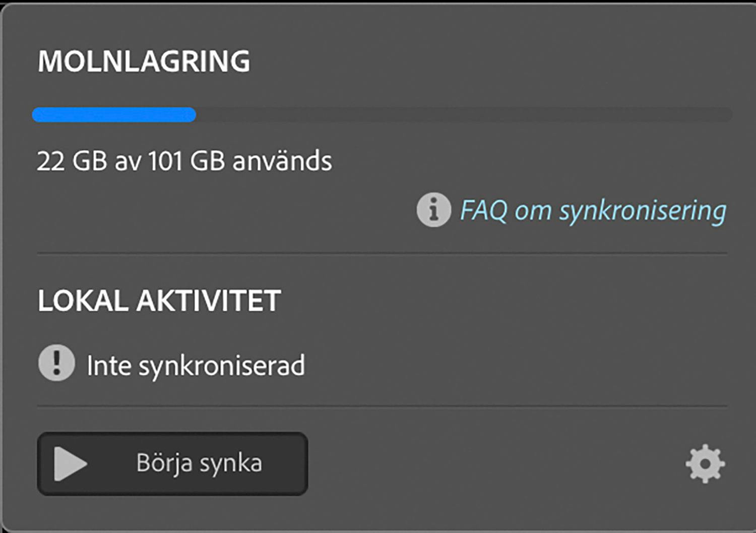Click the Inte synkroniserad status text

pos(196,366)
